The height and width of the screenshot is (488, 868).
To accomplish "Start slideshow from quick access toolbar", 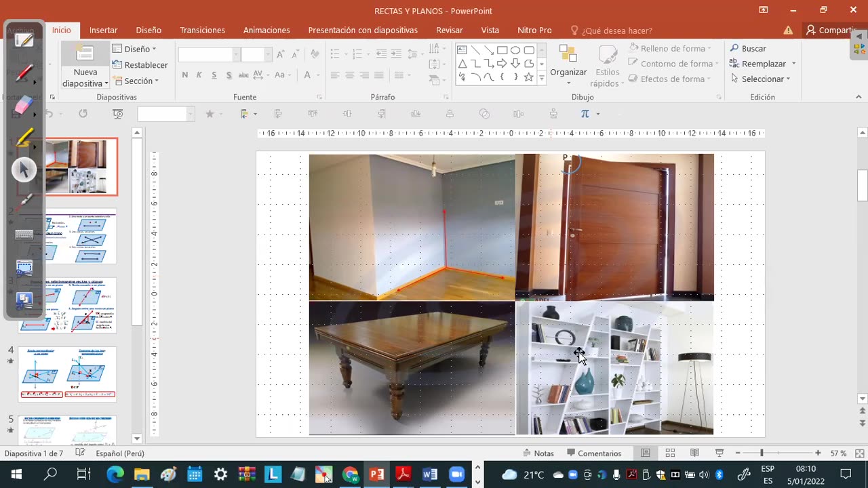I will click(x=118, y=114).
